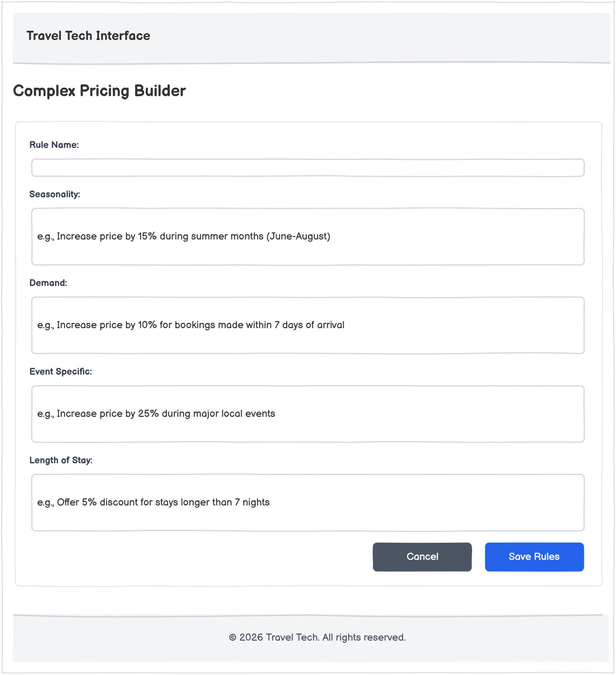The image size is (616, 675).
Task: Click the "Length of Stay:" label
Action: 61,460
